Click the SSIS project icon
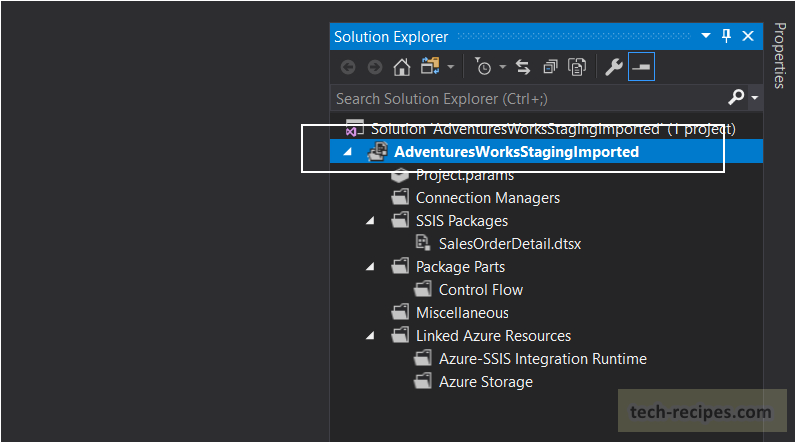 click(378, 151)
